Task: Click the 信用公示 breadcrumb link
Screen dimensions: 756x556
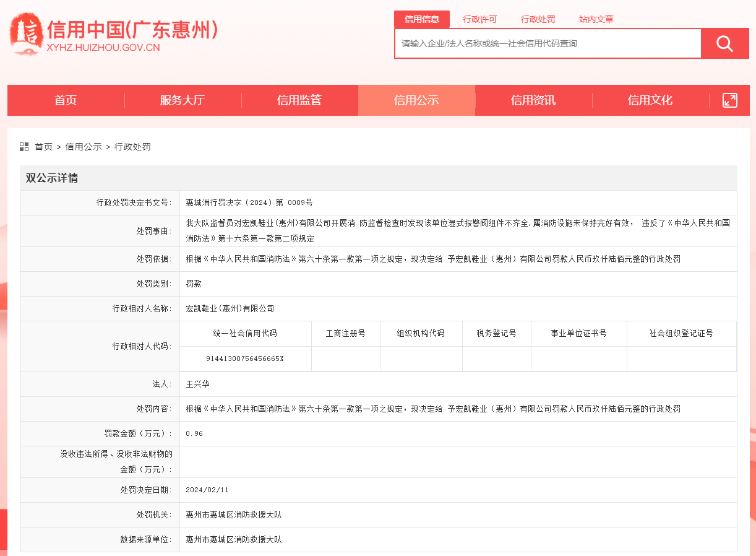Action: tap(84, 147)
